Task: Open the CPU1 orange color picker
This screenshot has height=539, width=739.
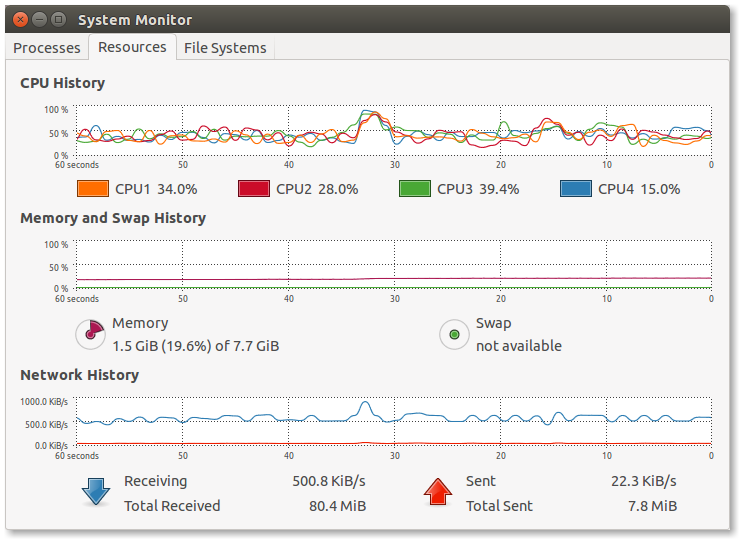Action: click(92, 189)
